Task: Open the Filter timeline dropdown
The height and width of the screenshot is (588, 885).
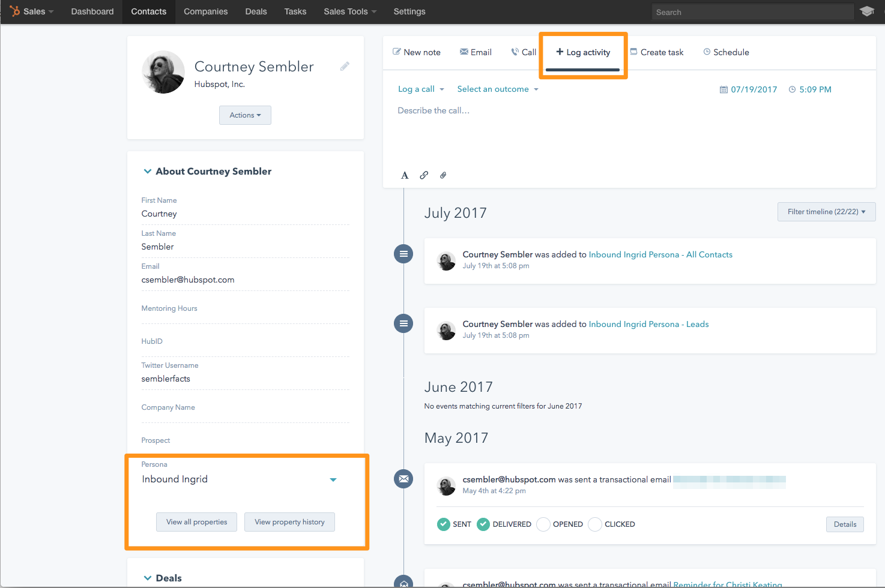Action: coord(826,212)
